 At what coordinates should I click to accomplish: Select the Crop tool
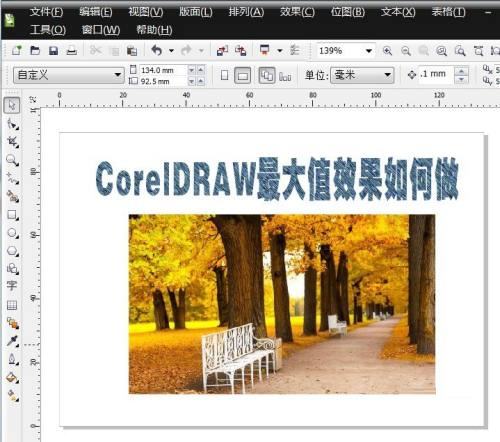[13, 142]
